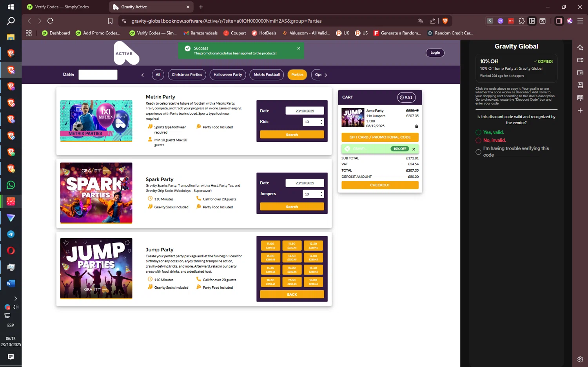Image resolution: width=588 pixels, height=367 pixels.
Task: Click the top Date filter input field
Action: [x=98, y=74]
